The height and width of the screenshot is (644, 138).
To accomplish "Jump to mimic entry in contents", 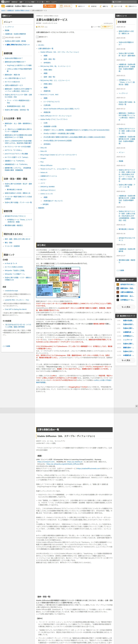I will click(x=47, y=194).
